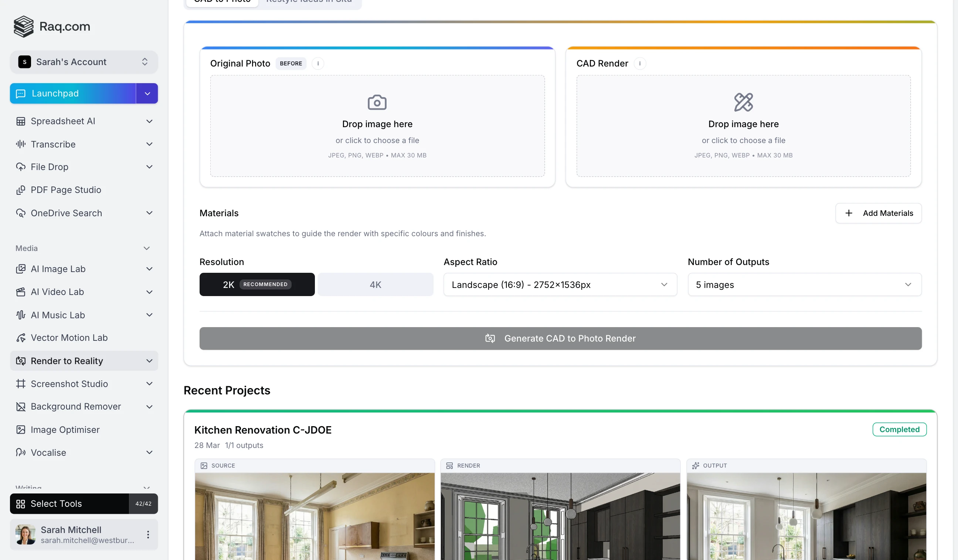Expand the Launchpad dropdown arrow
Image resolution: width=958 pixels, height=560 pixels.
(x=147, y=94)
